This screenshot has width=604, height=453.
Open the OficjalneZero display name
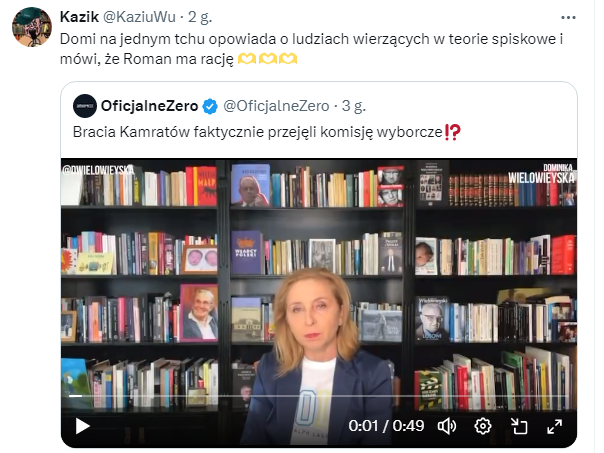pos(149,106)
